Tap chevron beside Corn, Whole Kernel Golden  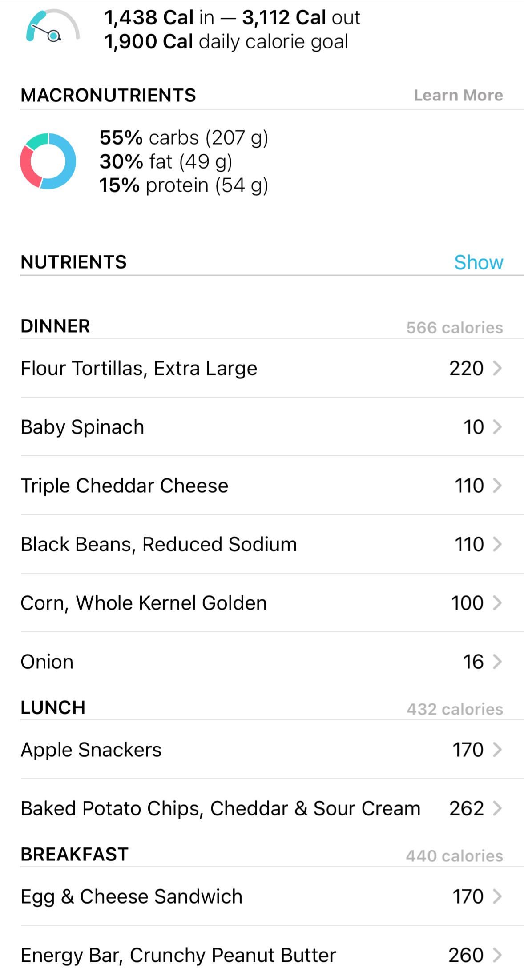pyautogui.click(x=497, y=603)
